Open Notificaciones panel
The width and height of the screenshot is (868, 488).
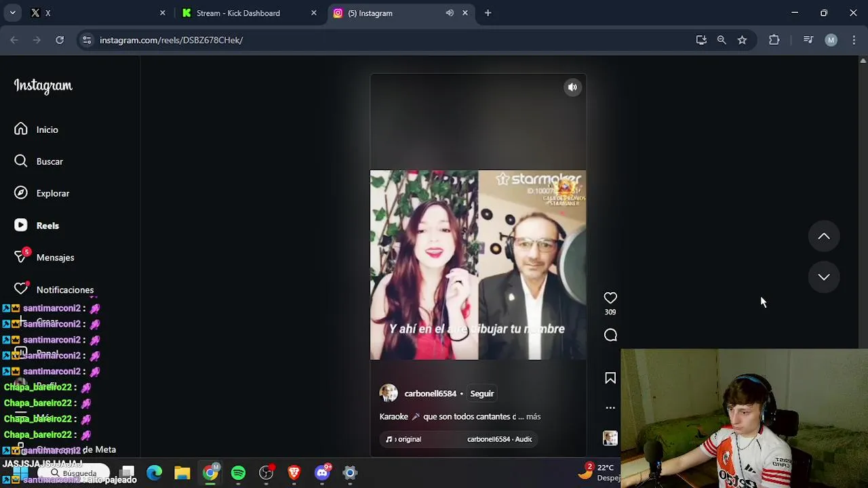pyautogui.click(x=54, y=289)
